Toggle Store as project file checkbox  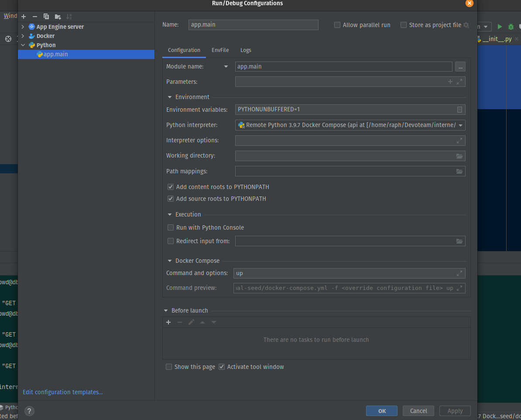404,25
